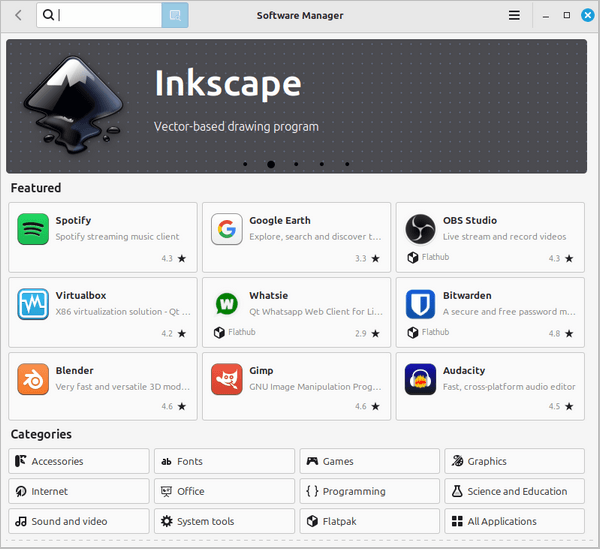Click the 4.8 rating on the Bitwarden card
Image resolution: width=600 pixels, height=549 pixels.
click(x=554, y=333)
